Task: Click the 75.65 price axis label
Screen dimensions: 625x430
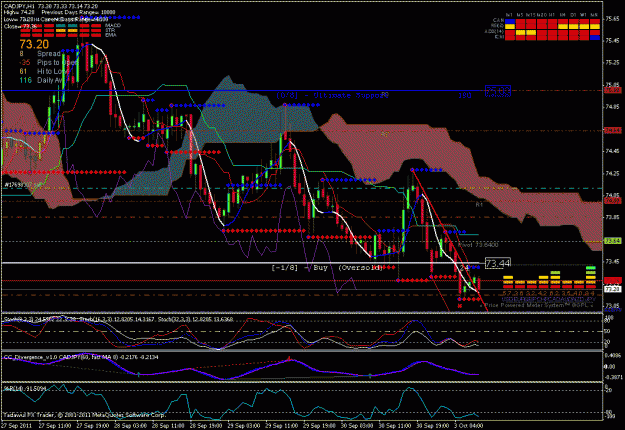Action: [x=613, y=19]
